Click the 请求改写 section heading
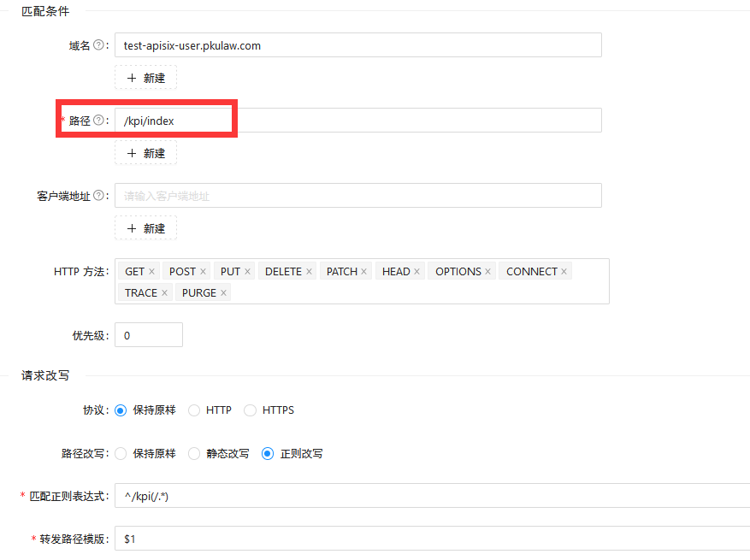 [x=45, y=375]
